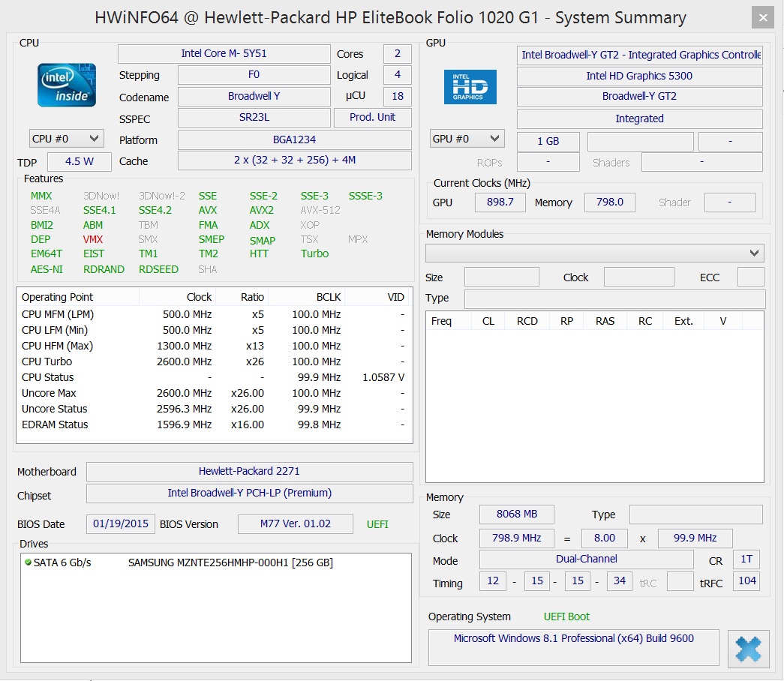Click the blue X icon button beside the OS field
Screen dimensions: 784x681
(748, 649)
